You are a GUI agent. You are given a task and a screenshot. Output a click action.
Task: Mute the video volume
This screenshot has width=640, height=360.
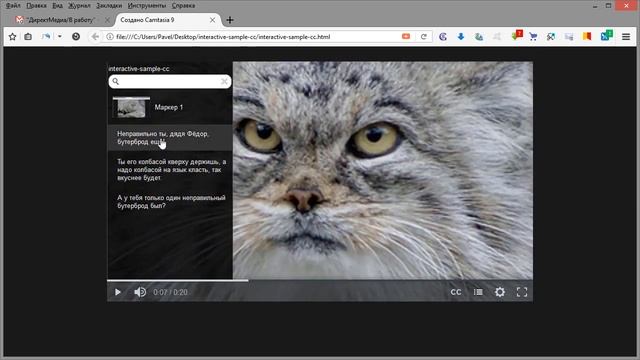(x=140, y=292)
